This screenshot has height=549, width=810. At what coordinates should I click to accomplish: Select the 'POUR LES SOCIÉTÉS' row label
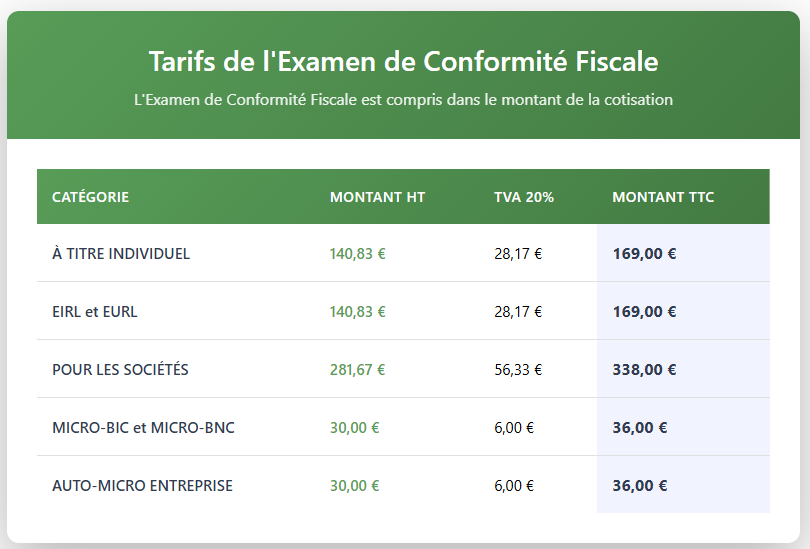120,370
